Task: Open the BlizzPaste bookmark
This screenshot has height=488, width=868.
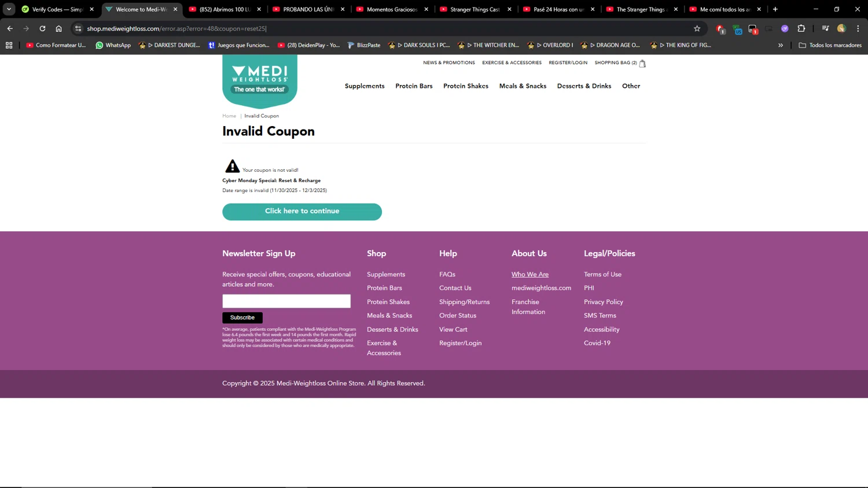Action: point(363,45)
